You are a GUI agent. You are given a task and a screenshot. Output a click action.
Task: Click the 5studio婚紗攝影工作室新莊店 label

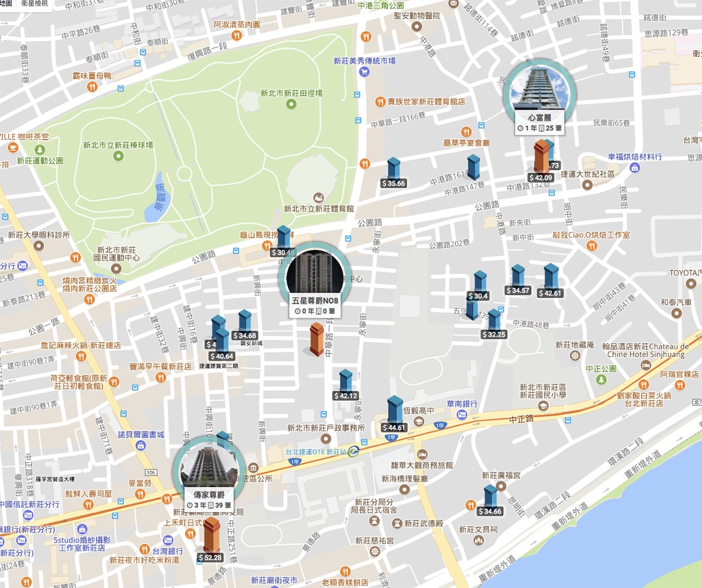(x=82, y=544)
